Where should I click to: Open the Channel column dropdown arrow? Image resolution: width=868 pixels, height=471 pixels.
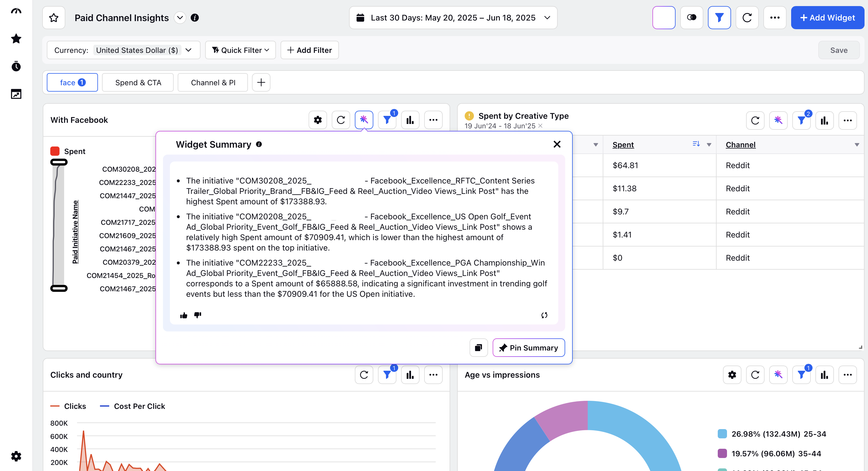857,145
